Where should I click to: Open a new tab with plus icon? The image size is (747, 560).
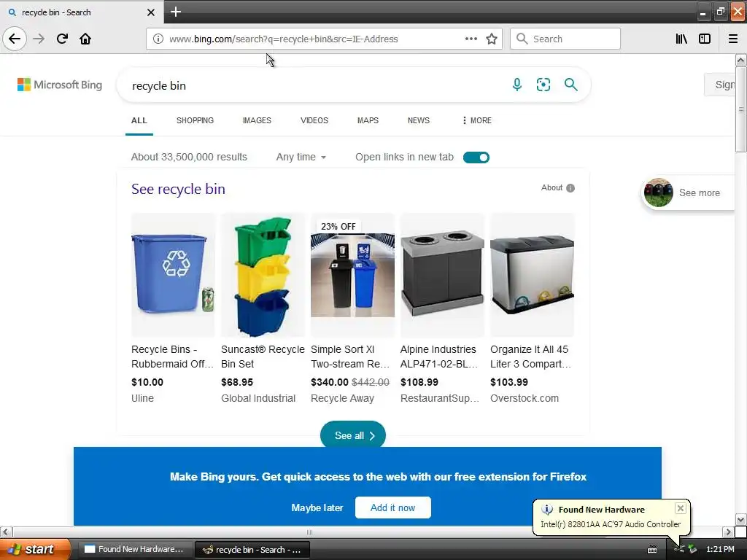tap(175, 12)
